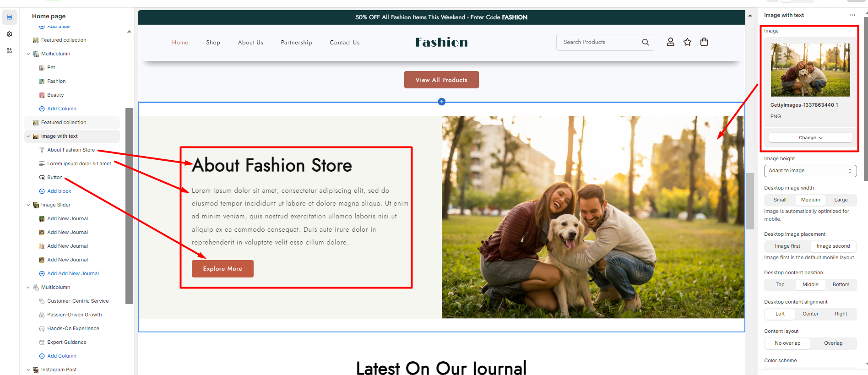Image resolution: width=868 pixels, height=375 pixels.
Task: Select Image second placement
Action: (833, 246)
